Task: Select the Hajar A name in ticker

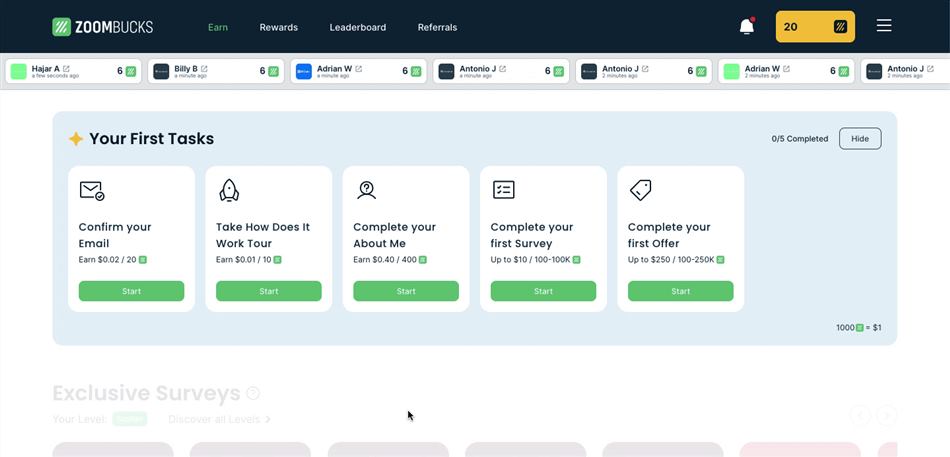Action: 45,68
